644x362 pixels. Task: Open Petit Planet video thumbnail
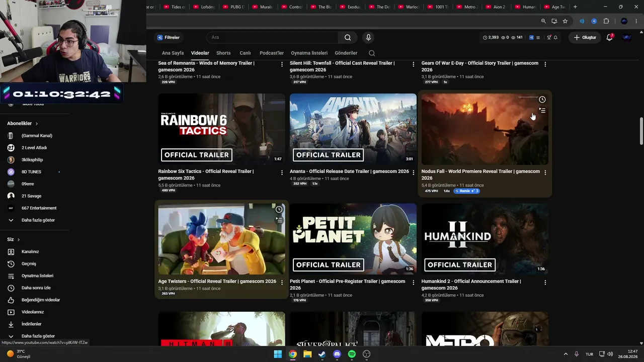click(x=353, y=239)
